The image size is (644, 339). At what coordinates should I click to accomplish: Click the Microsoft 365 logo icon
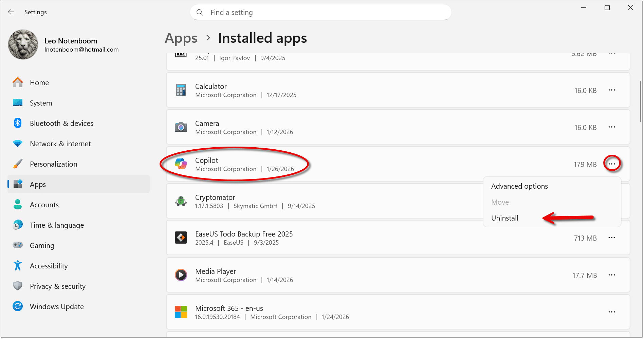tap(181, 312)
